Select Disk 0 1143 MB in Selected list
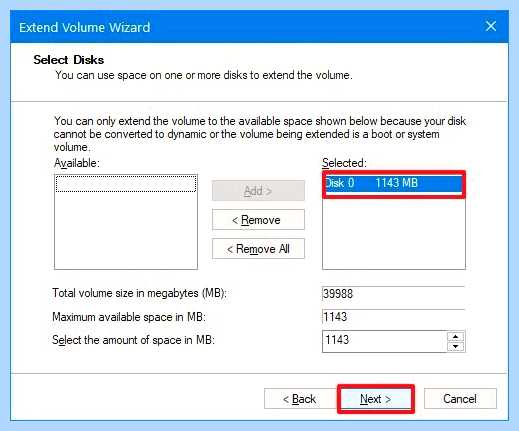Image resolution: width=519 pixels, height=431 pixels. [393, 183]
